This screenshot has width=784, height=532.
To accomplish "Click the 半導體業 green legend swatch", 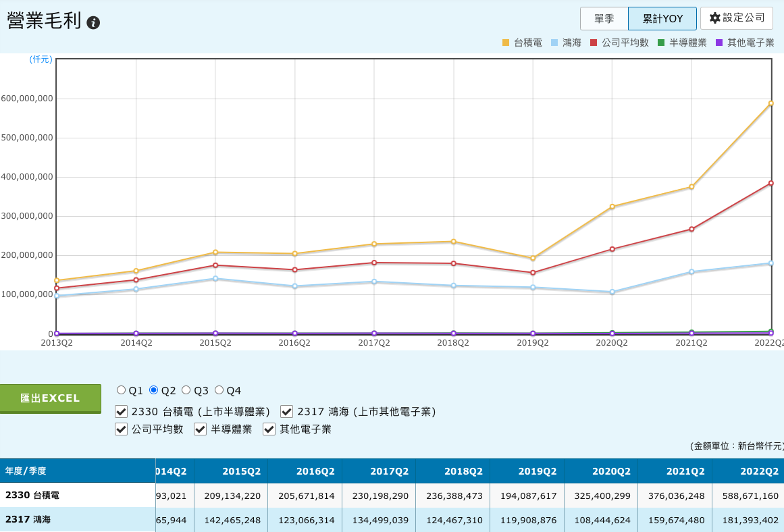I will (x=661, y=43).
